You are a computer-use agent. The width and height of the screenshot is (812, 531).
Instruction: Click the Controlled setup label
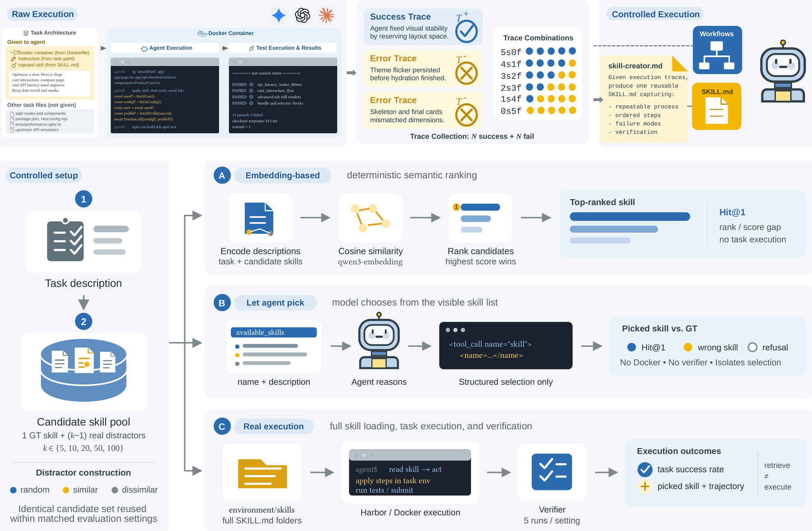click(44, 175)
